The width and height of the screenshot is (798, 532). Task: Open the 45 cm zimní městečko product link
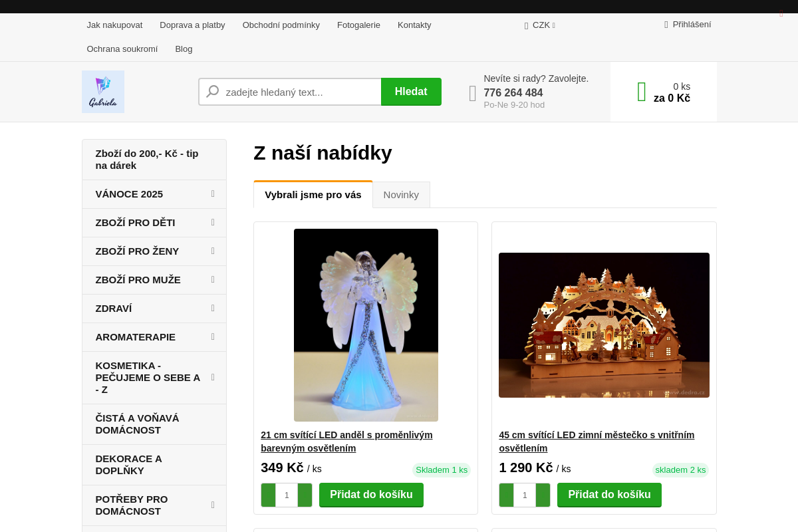click(597, 442)
